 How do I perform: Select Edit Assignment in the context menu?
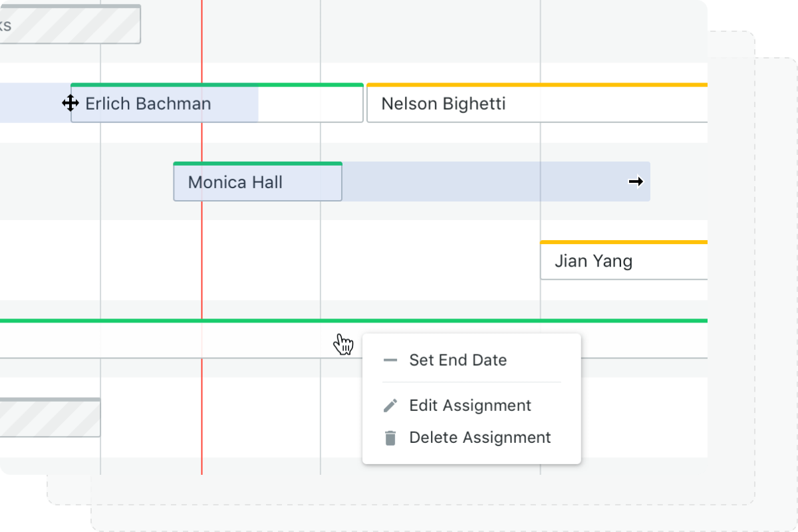click(470, 406)
